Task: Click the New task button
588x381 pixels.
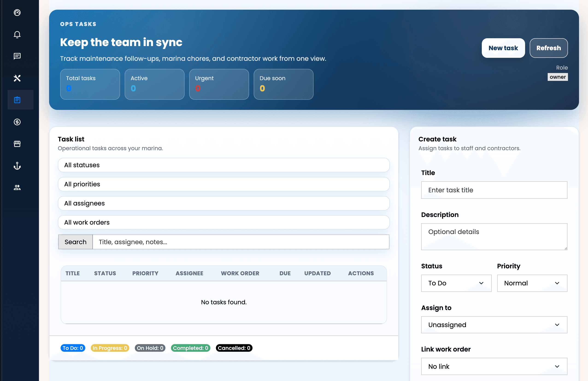Action: (x=503, y=48)
